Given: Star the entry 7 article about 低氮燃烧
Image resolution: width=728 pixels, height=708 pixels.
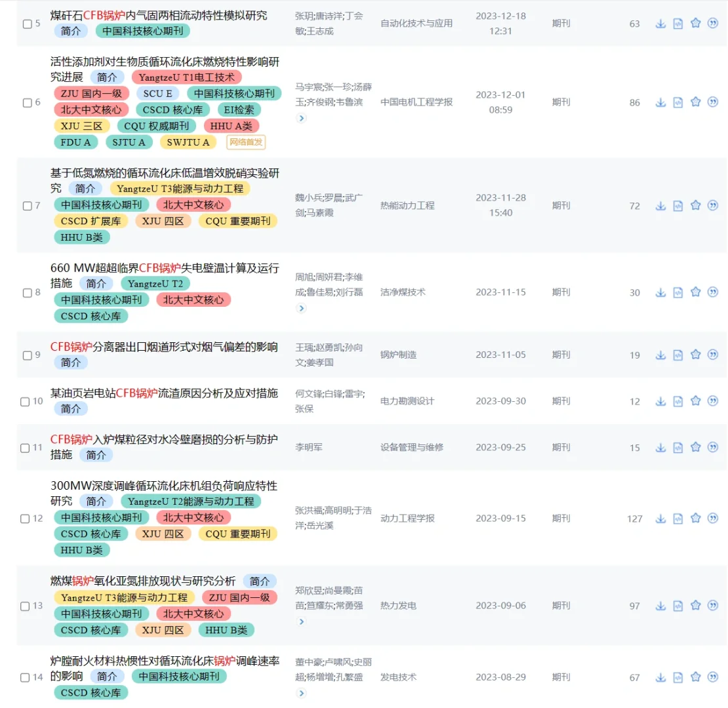Looking at the screenshot, I should click(x=695, y=205).
